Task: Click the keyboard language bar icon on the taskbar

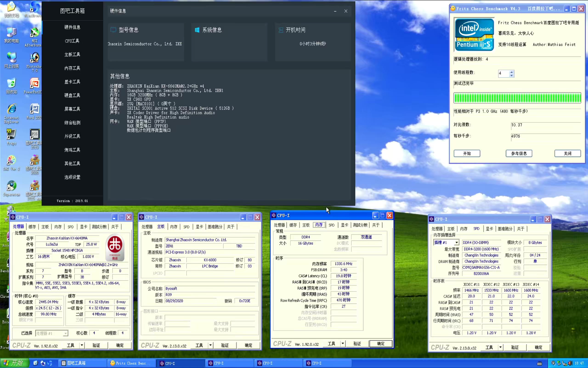Action: [x=539, y=363]
